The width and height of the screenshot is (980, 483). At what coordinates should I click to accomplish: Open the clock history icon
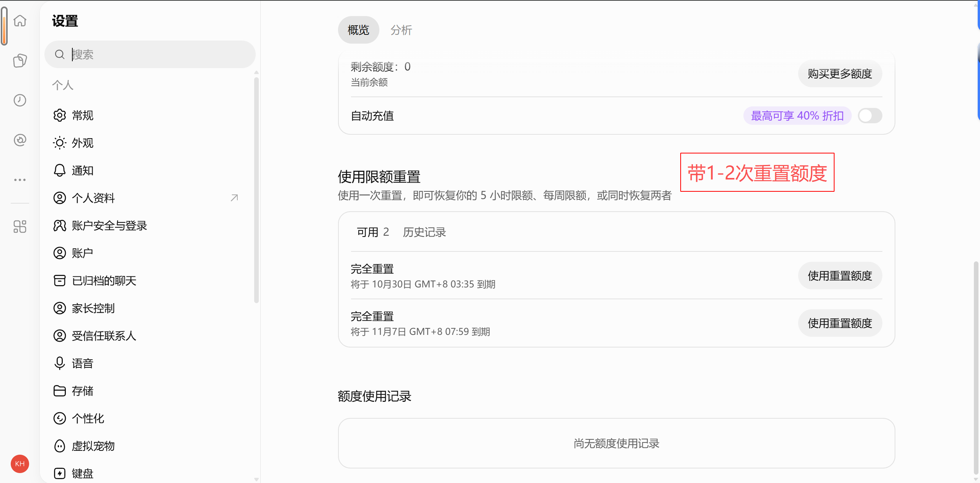20,100
